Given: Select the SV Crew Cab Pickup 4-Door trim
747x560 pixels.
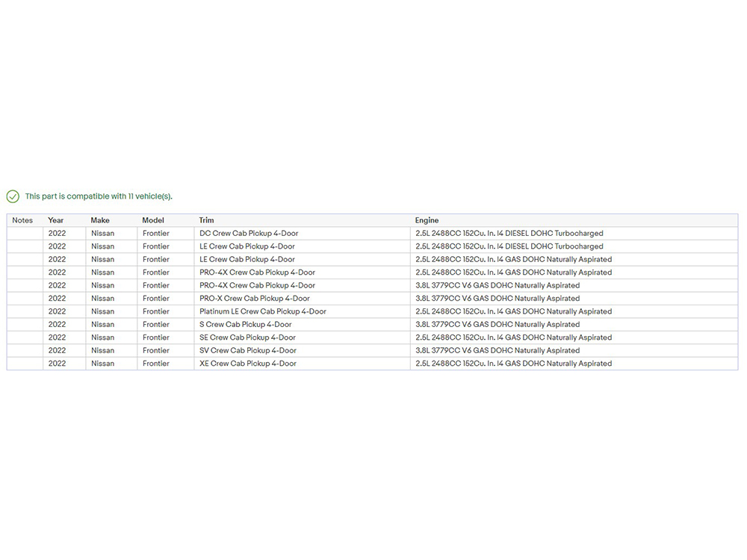Looking at the screenshot, I should (x=302, y=350).
